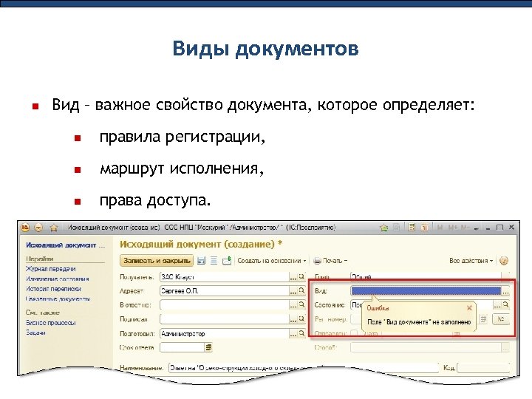Screen dimensions: 532x399
Task: Click magnifier icon of 'Получатель' field
Action: 301,277
